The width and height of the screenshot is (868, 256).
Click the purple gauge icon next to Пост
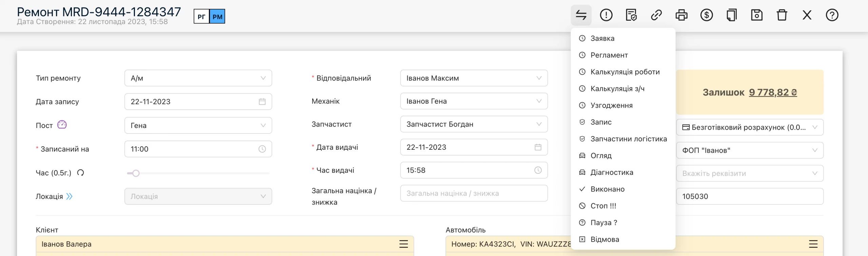point(62,125)
